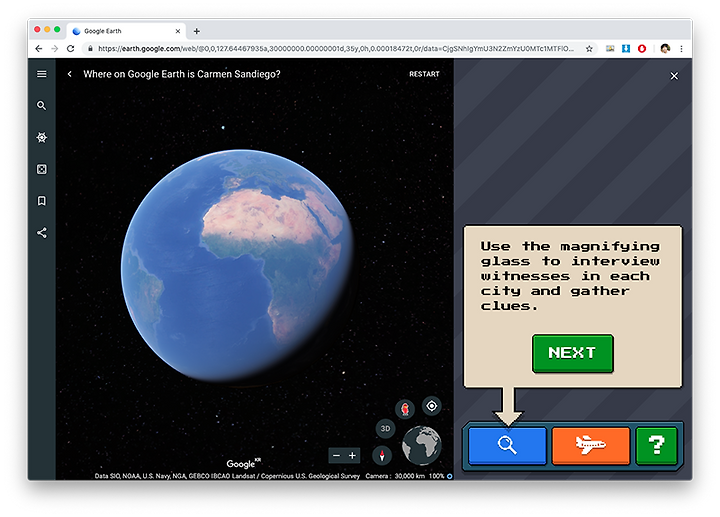Click the I'm Feeling Lucky dice icon
This screenshot has height=517, width=720.
point(41,169)
